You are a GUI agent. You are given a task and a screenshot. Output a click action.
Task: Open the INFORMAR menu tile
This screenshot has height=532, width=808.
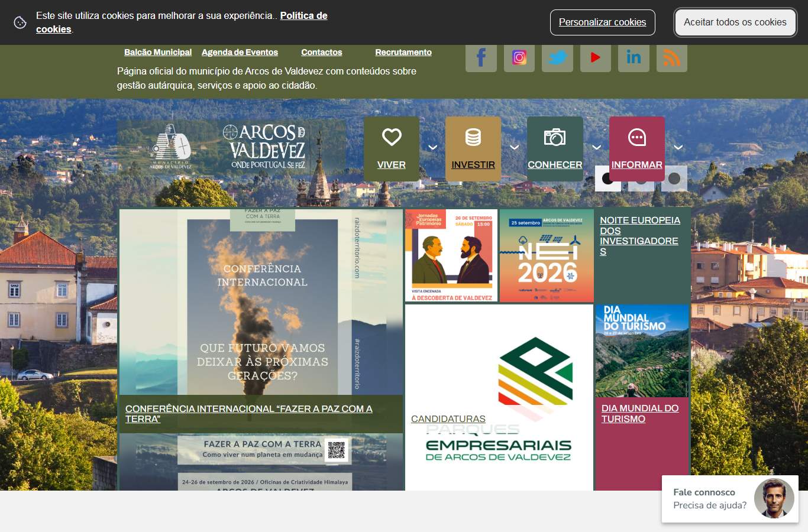click(x=637, y=149)
